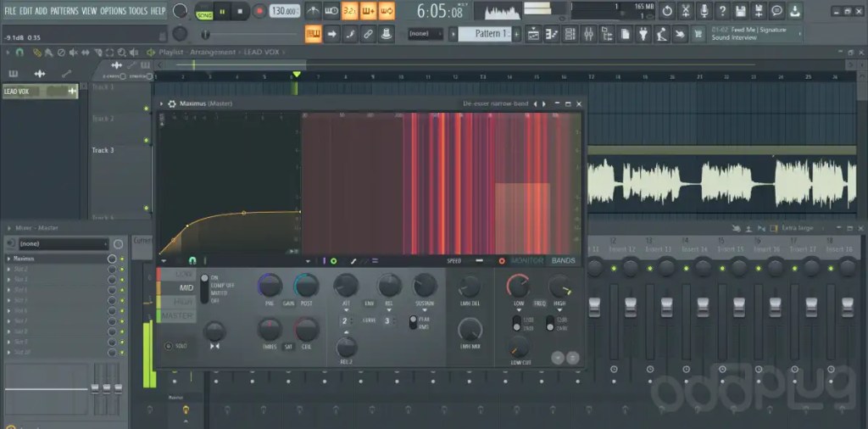Toggle the ON/COMP OFF/MUTED band state switch

(x=204, y=289)
